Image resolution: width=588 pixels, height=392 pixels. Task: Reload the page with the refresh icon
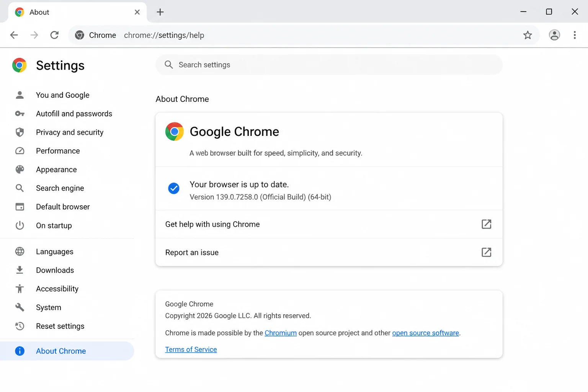pos(54,35)
